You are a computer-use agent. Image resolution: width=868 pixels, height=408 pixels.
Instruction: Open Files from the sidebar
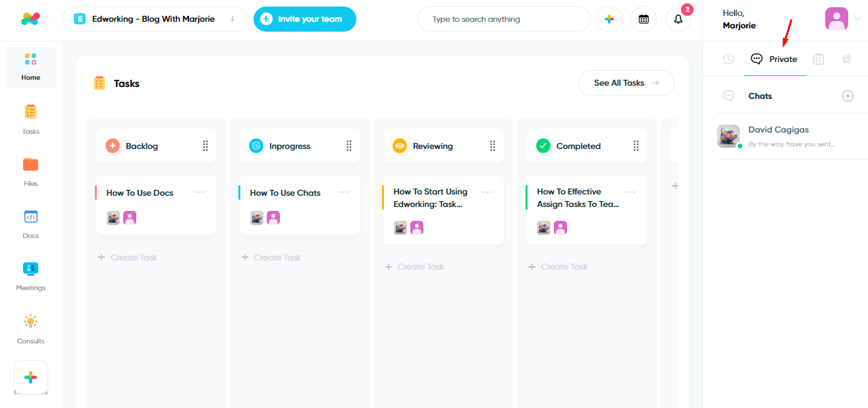point(31,171)
